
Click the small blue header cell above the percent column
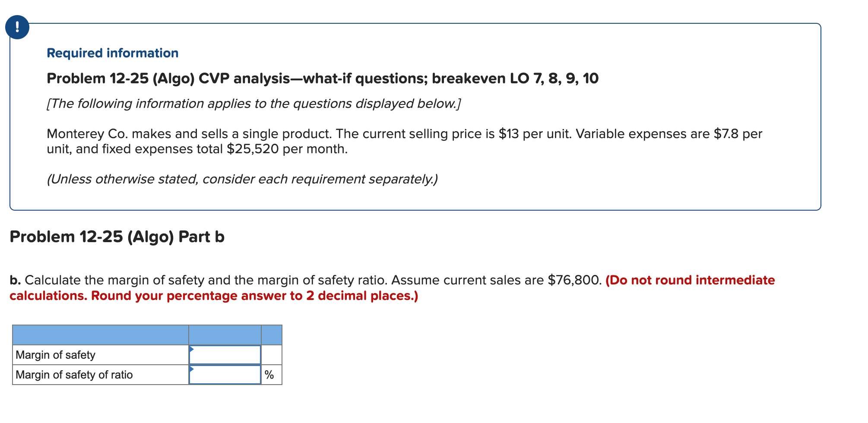[271, 335]
